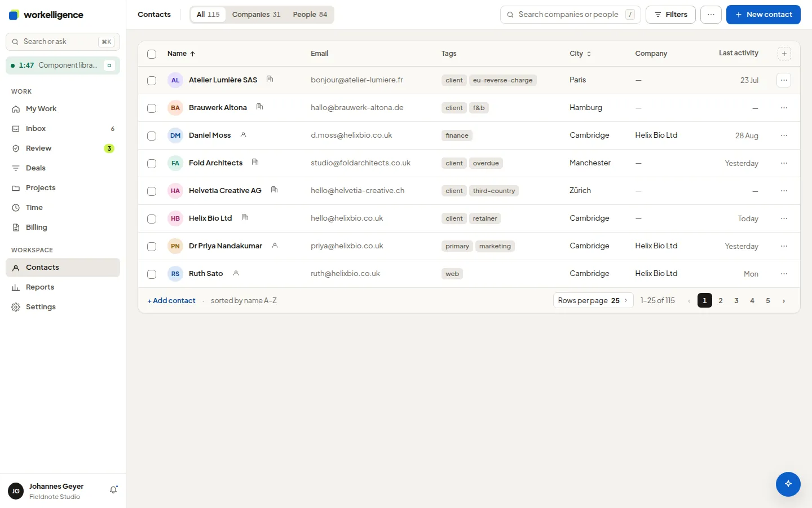Open Reports in sidebar
Screen dimensions: 812x508
63,287
